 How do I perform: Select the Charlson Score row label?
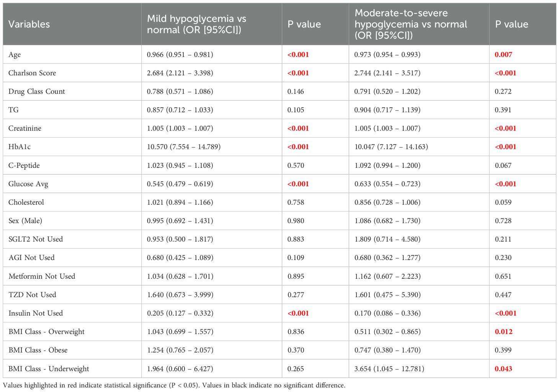click(x=32, y=73)
